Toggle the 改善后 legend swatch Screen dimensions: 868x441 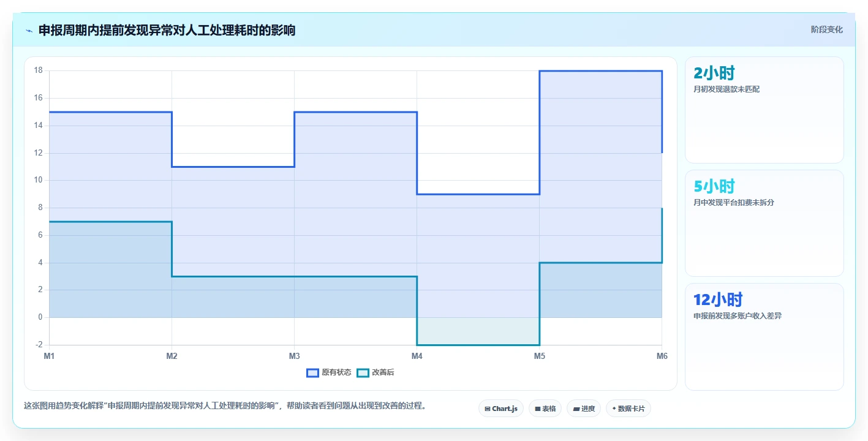363,372
